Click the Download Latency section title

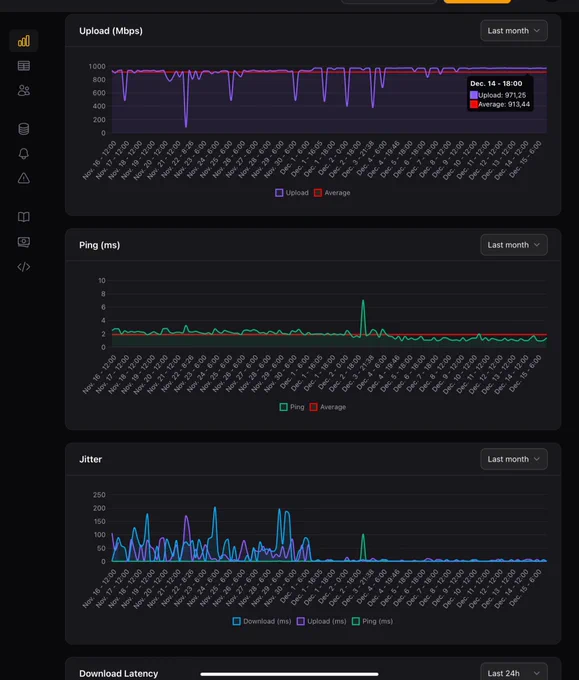118,673
